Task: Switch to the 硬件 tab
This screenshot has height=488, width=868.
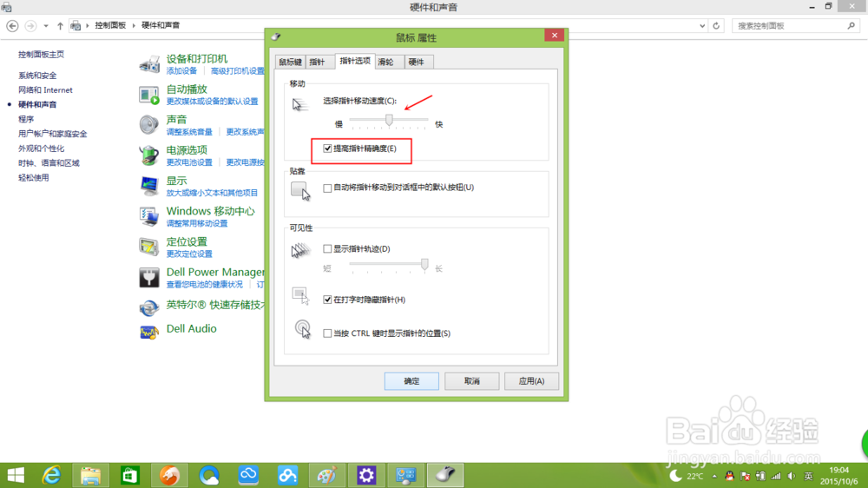Action: click(417, 62)
